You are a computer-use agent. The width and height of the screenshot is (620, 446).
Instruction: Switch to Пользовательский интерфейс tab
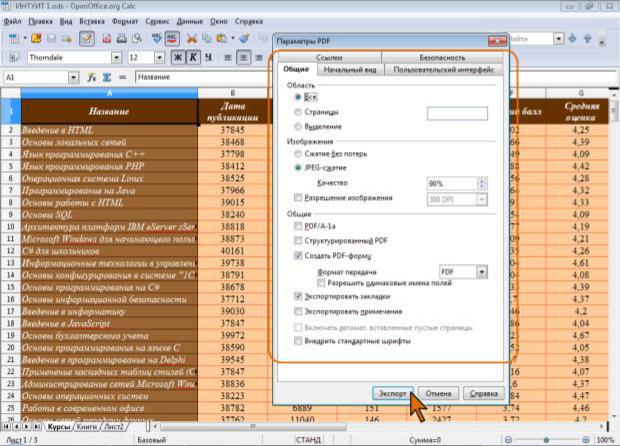tap(444, 70)
